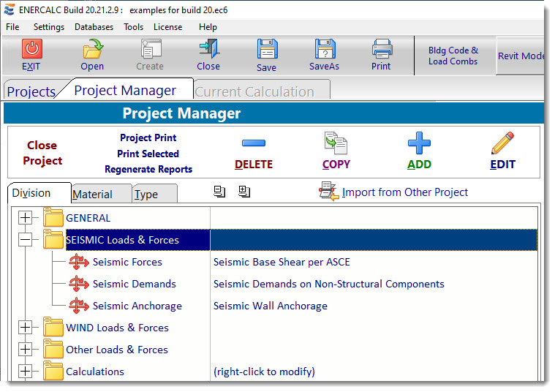
Task: Collapse the SEISMIC Loads & Forces node
Action: [x=26, y=240]
